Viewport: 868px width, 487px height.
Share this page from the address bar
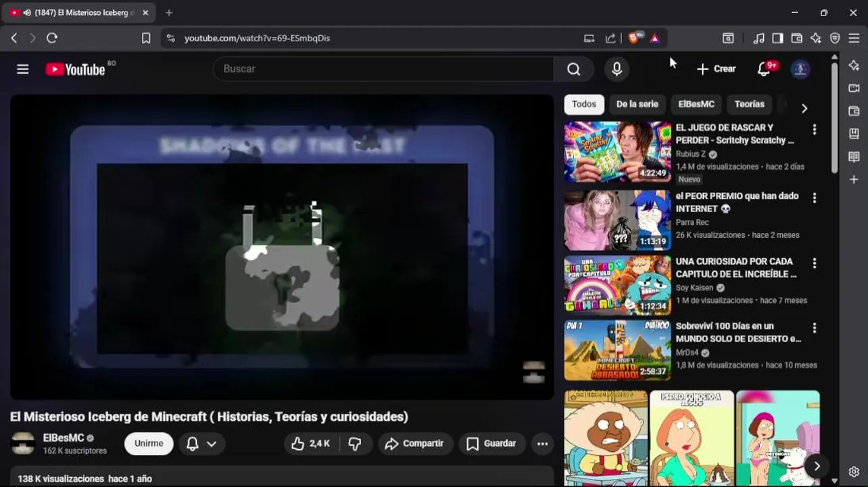pos(611,39)
